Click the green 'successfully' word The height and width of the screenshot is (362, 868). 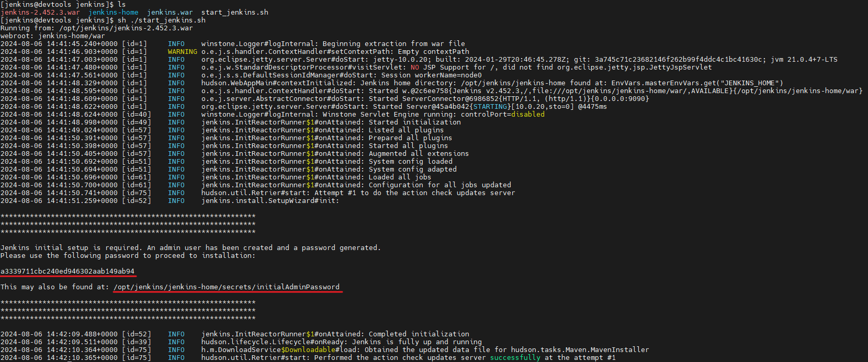tap(515, 357)
